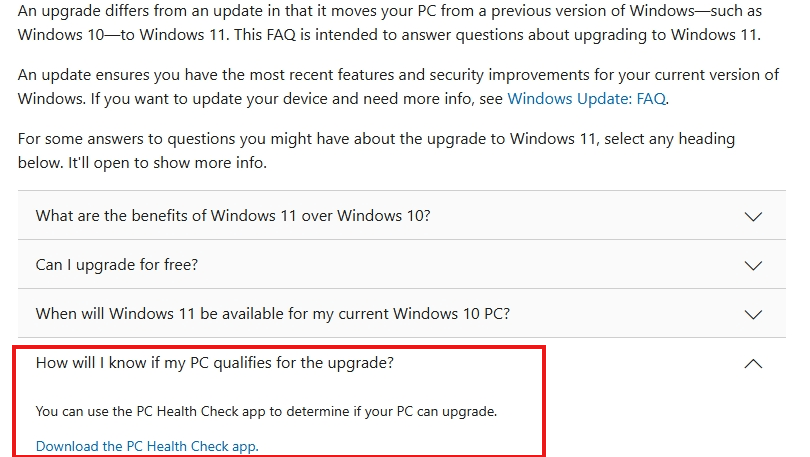Click the chevron beside 'Can I upgrade for free?'

click(x=753, y=265)
